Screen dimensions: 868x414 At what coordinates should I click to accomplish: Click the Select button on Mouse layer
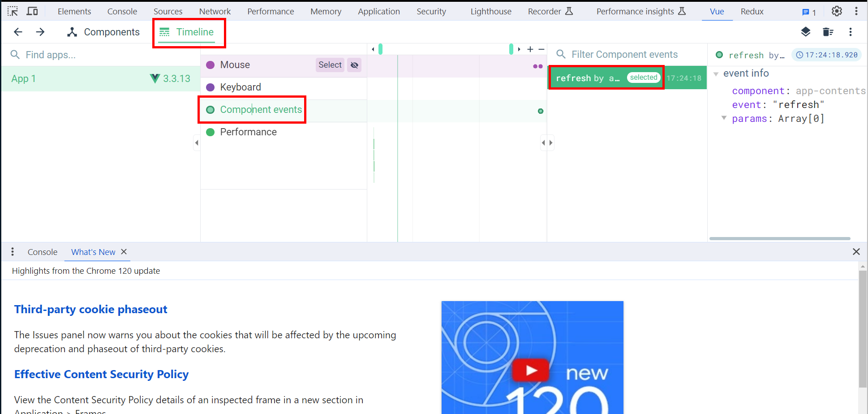tap(330, 65)
